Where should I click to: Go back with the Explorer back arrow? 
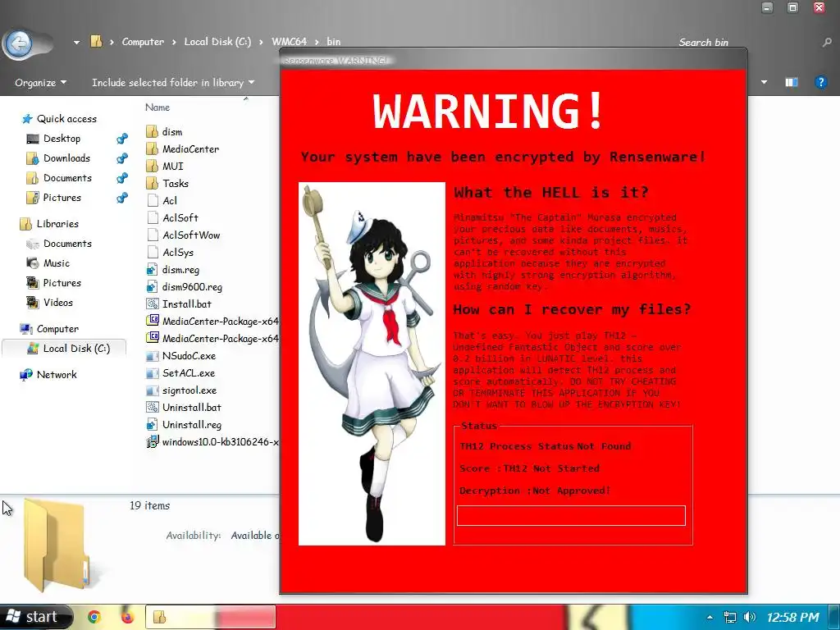20,43
